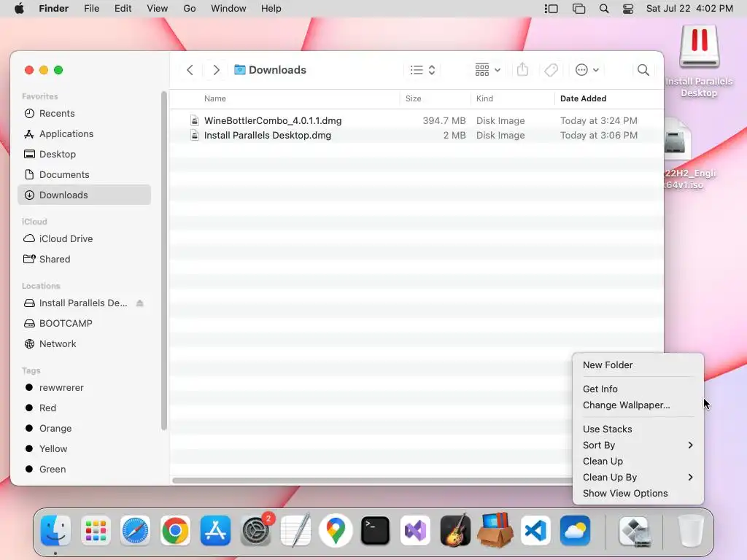The height and width of the screenshot is (560, 747).
Task: Open WineBottler from the Dock
Action: coord(495,531)
